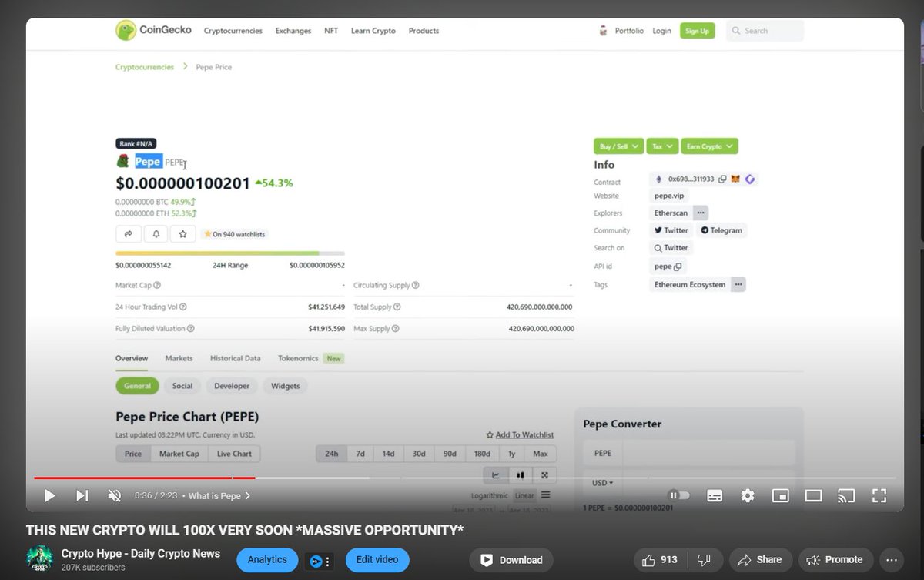The width and height of the screenshot is (924, 580).
Task: Expand more tags beside Ethereum Ecosystem
Action: [x=738, y=285]
